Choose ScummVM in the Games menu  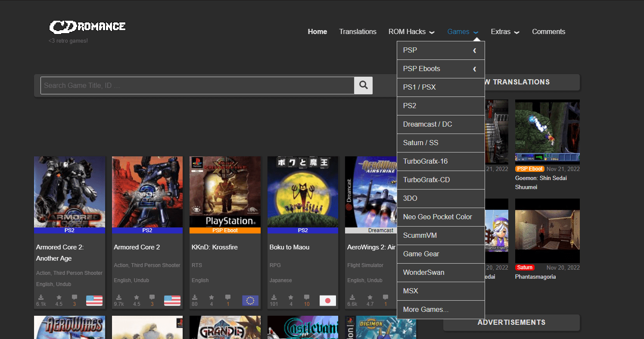441,235
